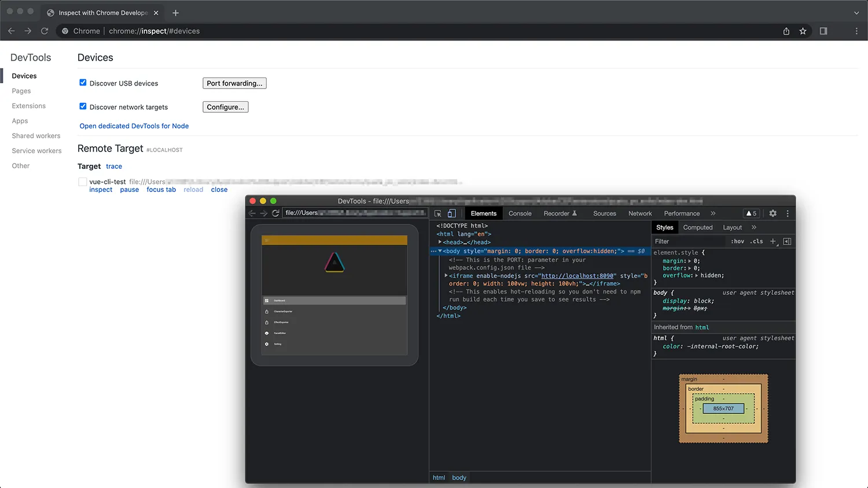
Task: Open the Port forwarding dialog
Action: tap(234, 83)
